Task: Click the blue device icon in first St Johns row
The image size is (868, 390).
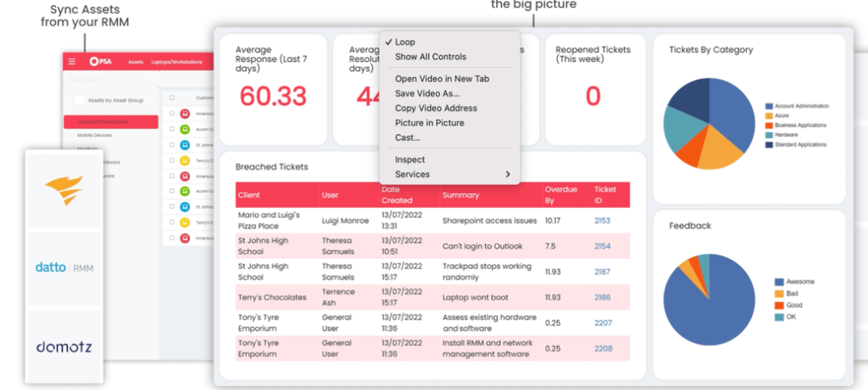Action: [x=185, y=145]
